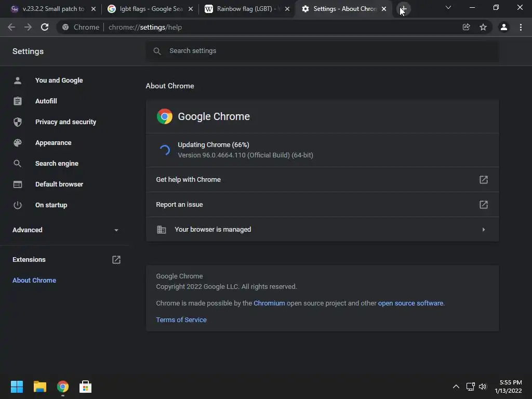Image resolution: width=532 pixels, height=399 pixels.
Task: Open the Extensions external link icon
Action: [x=116, y=259]
